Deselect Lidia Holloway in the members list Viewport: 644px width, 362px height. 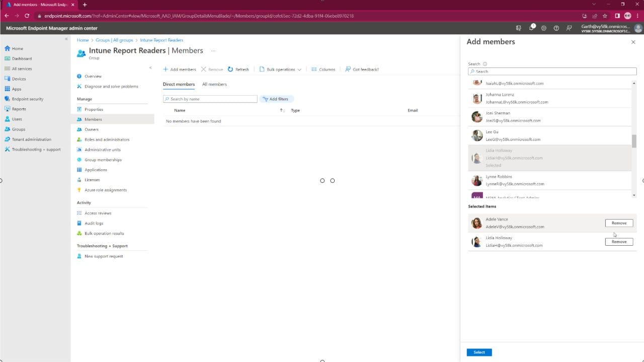coord(549,157)
